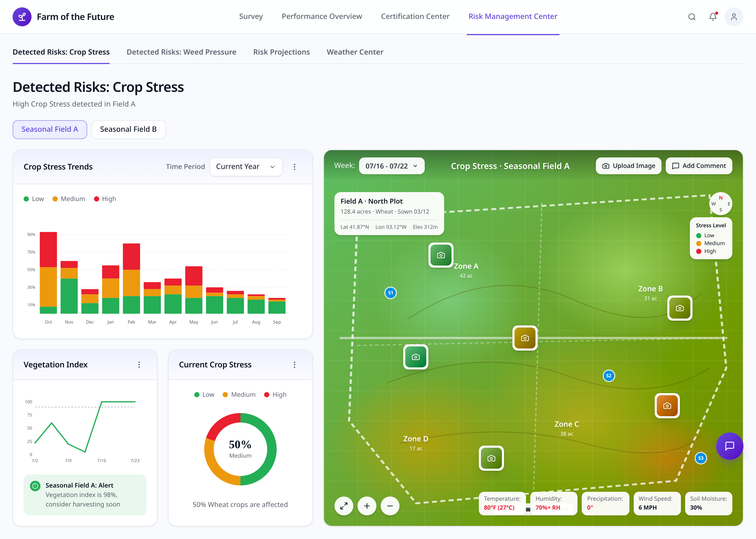
Task: Click the Field A · North Plot info card
Action: (x=389, y=214)
